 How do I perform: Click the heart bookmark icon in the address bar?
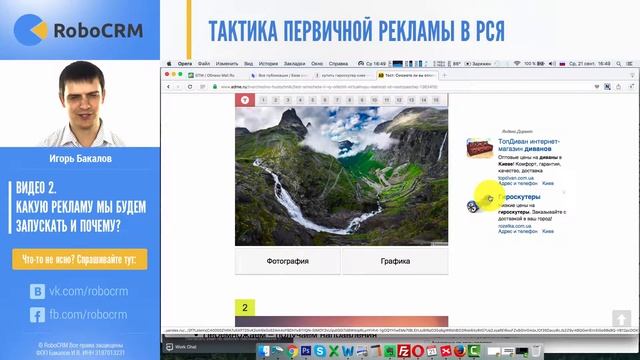point(597,87)
